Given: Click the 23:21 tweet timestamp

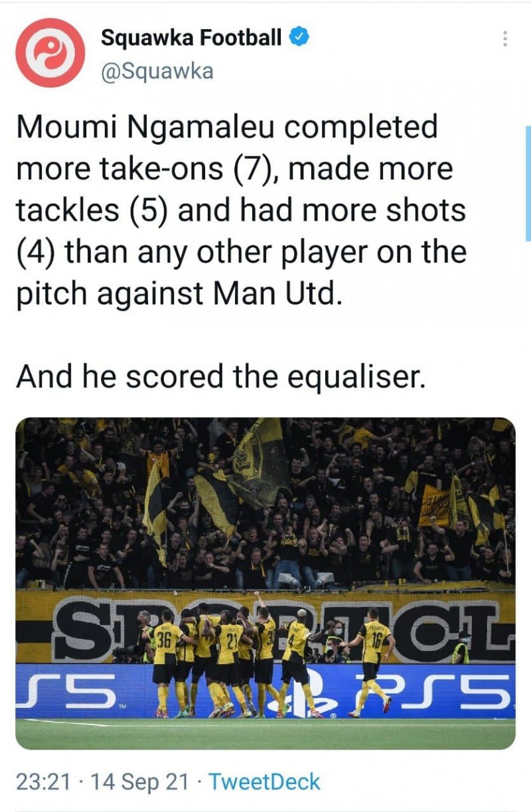Looking at the screenshot, I should pos(43,781).
